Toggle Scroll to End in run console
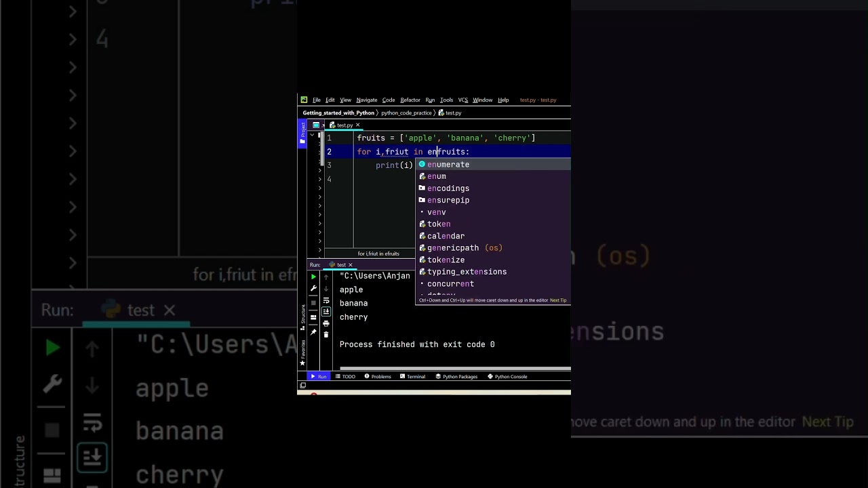This screenshot has width=868, height=488. tap(326, 312)
